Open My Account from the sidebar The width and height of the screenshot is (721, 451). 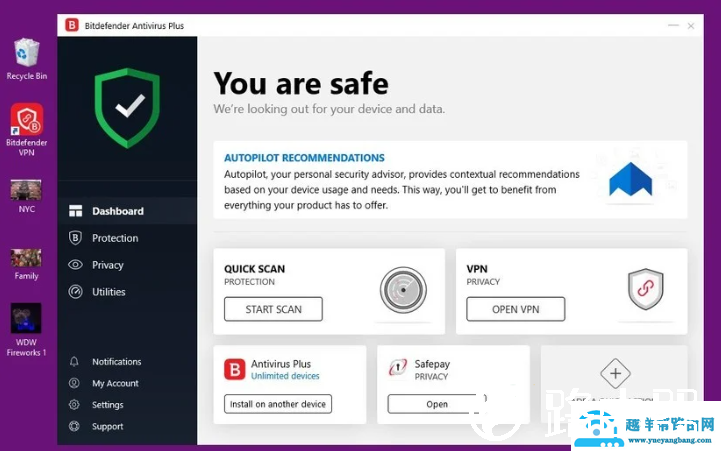[x=115, y=383]
